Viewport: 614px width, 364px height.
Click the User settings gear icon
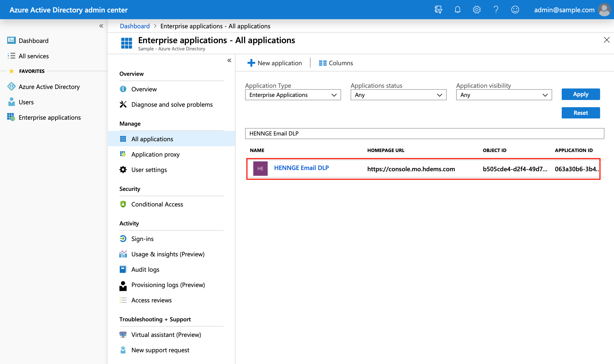(123, 170)
